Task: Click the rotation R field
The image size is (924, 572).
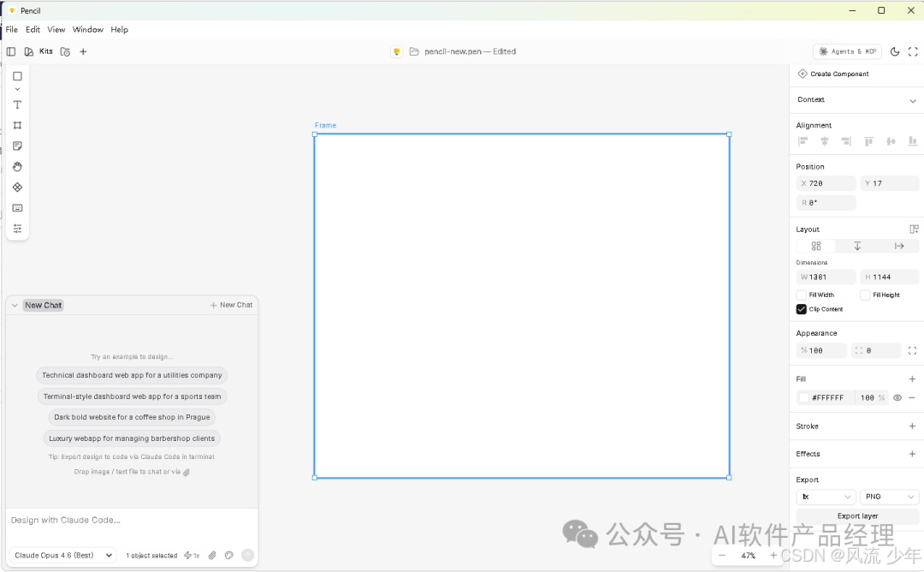Action: click(826, 203)
